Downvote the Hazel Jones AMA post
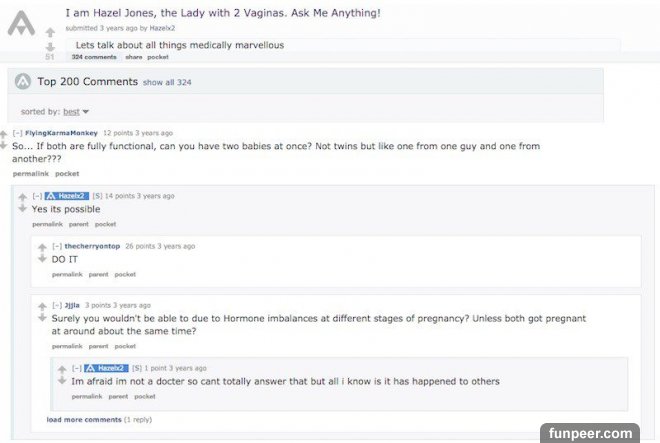Viewport: 660px width, 443px height. coord(50,46)
